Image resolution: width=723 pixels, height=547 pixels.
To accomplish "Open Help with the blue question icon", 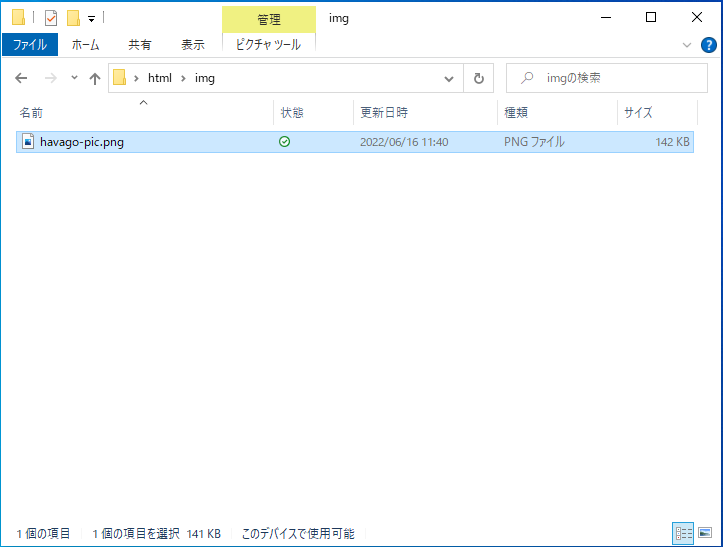I will pos(709,45).
